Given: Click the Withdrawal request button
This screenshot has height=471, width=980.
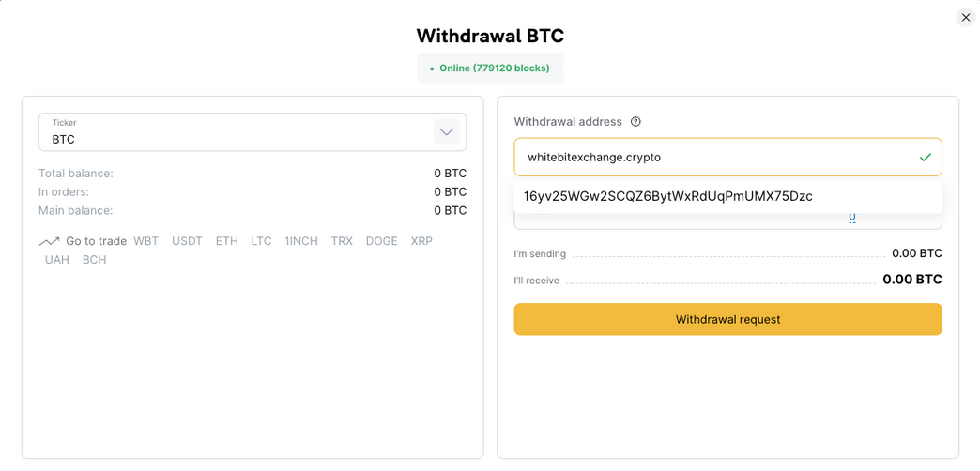Looking at the screenshot, I should click(727, 319).
